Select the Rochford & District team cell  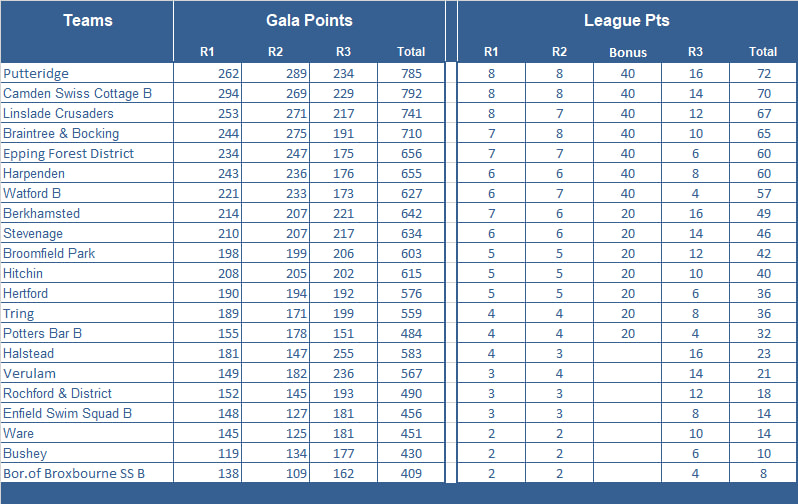pos(87,394)
